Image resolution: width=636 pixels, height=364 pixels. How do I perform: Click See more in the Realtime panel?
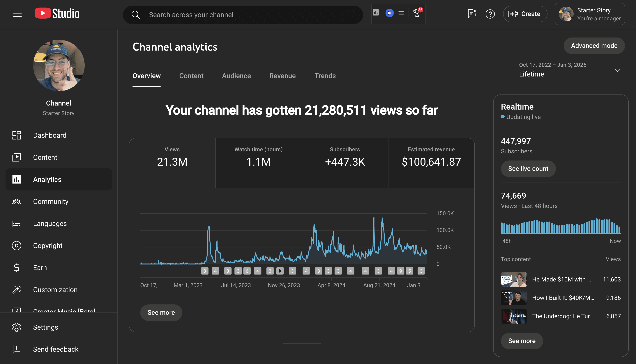tap(522, 341)
